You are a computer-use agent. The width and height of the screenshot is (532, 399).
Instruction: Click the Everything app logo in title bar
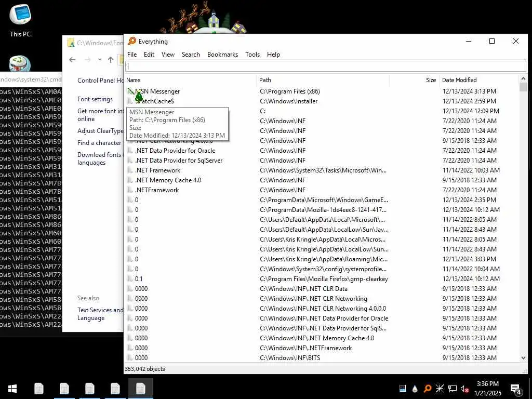click(x=132, y=41)
